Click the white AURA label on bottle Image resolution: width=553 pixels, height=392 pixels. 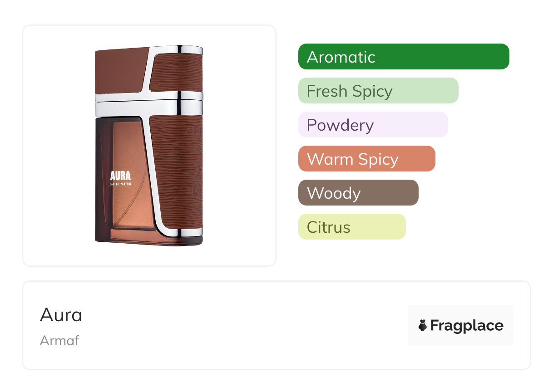point(120,175)
